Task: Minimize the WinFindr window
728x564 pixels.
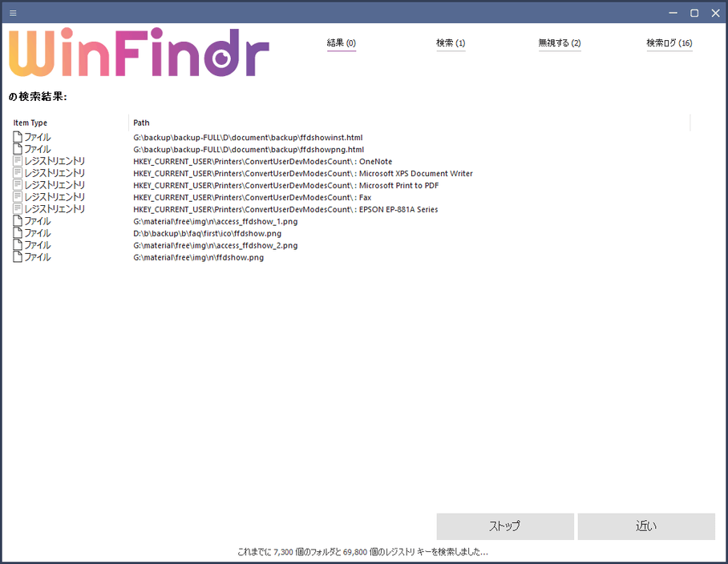Action: tap(673, 13)
